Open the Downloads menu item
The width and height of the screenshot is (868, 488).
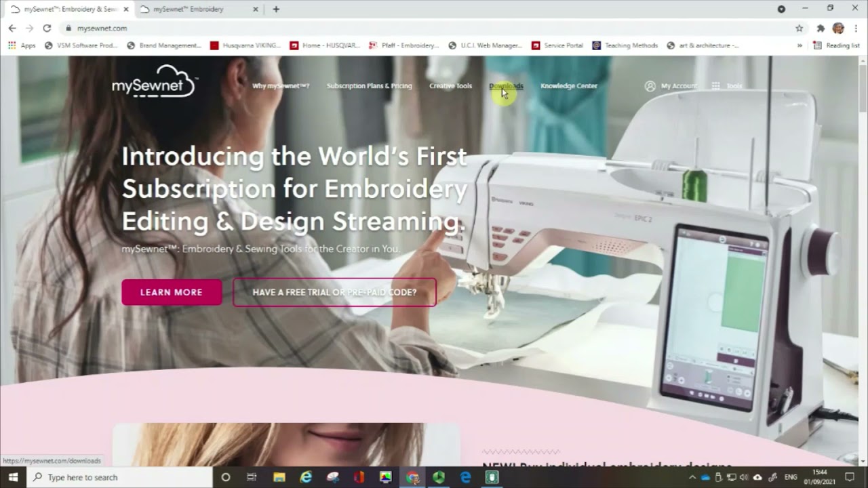pos(506,86)
